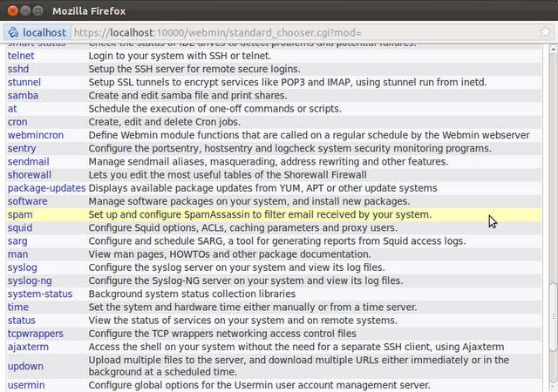Open the squid module link
The height and width of the screenshot is (392, 558).
(x=20, y=227)
